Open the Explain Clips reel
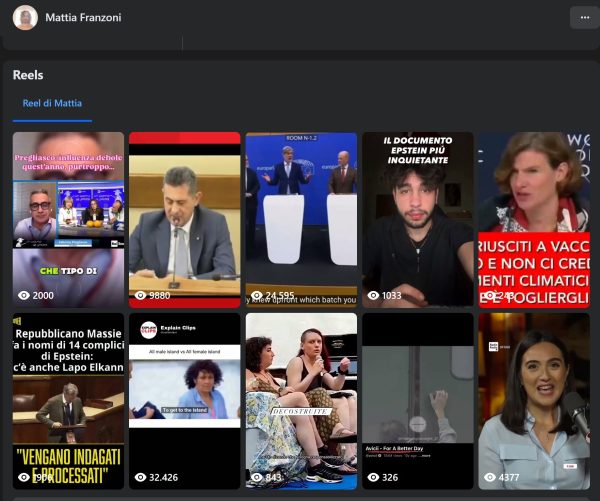 (185, 401)
